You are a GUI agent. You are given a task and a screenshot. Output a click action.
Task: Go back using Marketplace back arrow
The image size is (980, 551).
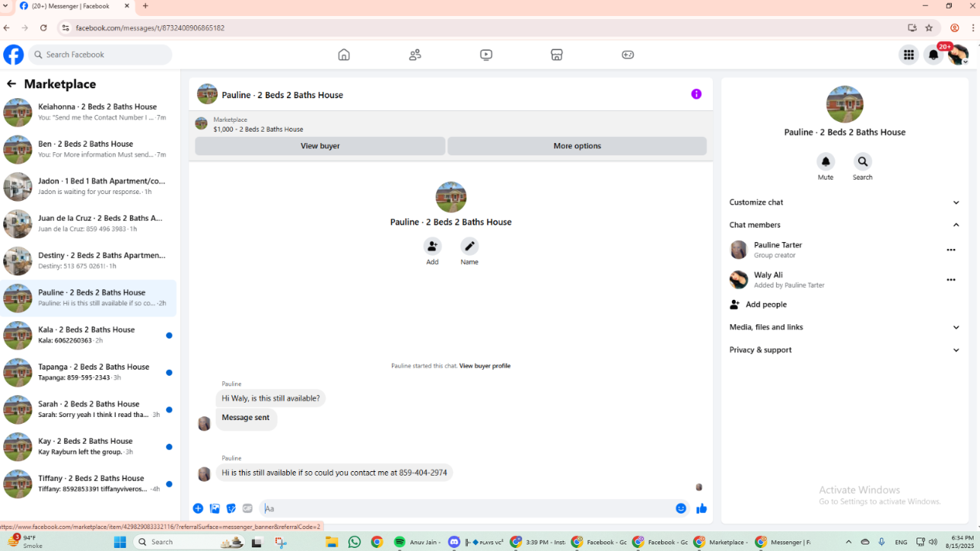[11, 84]
